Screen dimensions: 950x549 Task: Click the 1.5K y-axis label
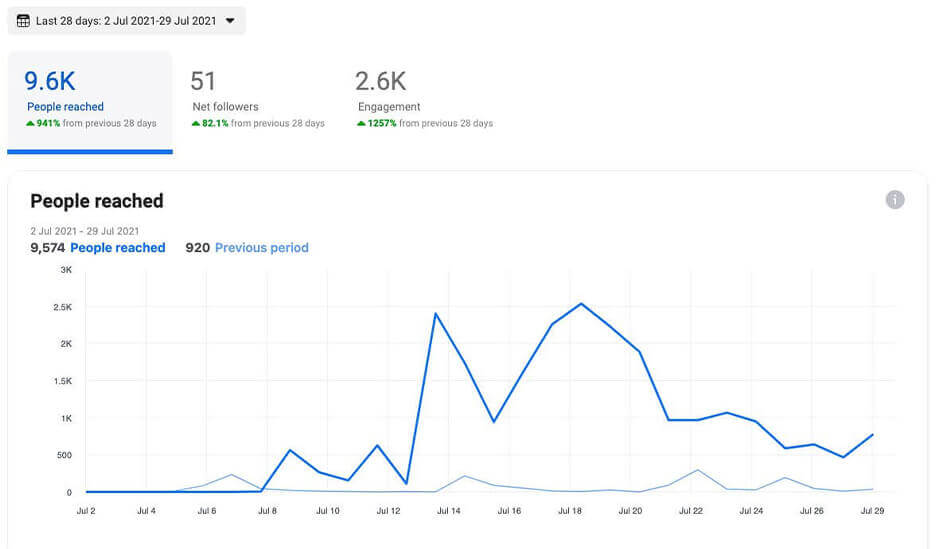pos(62,381)
